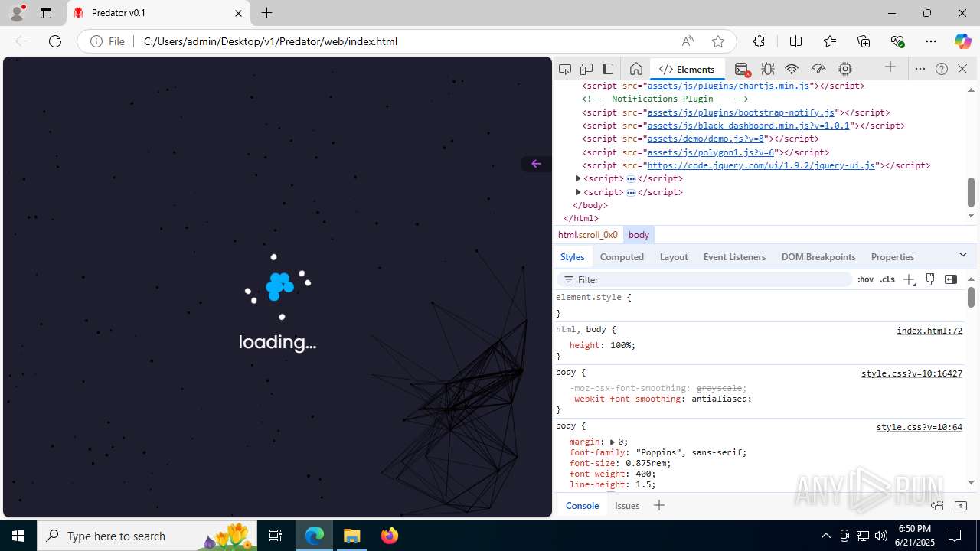
Task: Open the element rendering emulation brush icon
Action: tap(930, 279)
